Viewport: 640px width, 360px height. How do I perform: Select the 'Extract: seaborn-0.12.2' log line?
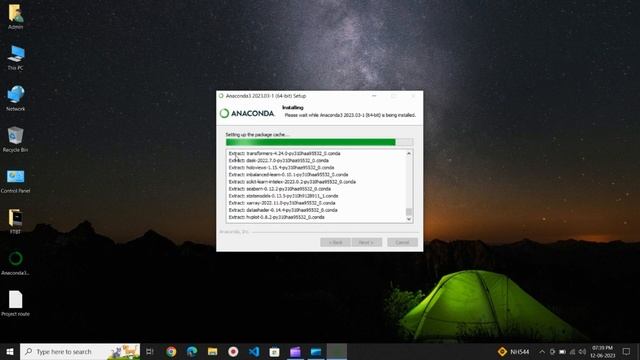pyautogui.click(x=280, y=189)
